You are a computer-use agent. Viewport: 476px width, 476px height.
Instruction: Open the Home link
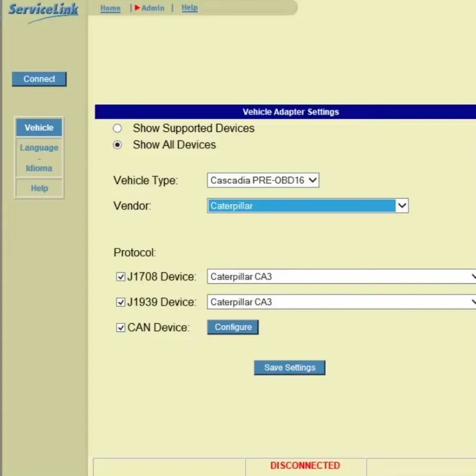110,8
